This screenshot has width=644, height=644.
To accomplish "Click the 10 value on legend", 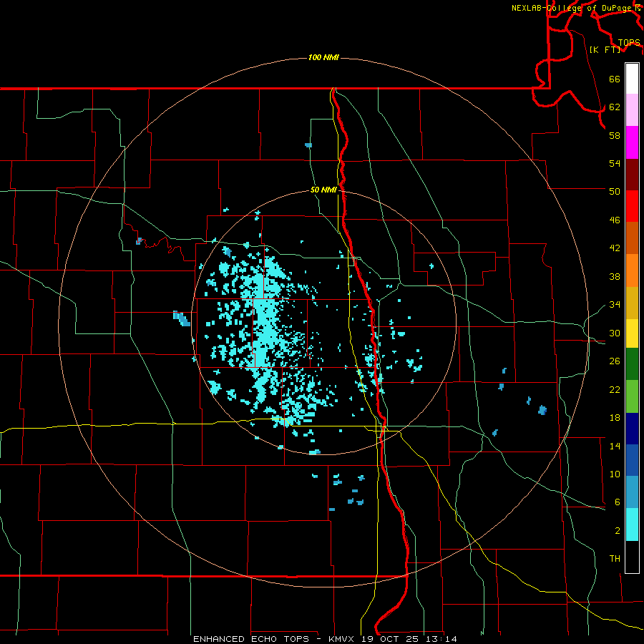I will point(615,474).
